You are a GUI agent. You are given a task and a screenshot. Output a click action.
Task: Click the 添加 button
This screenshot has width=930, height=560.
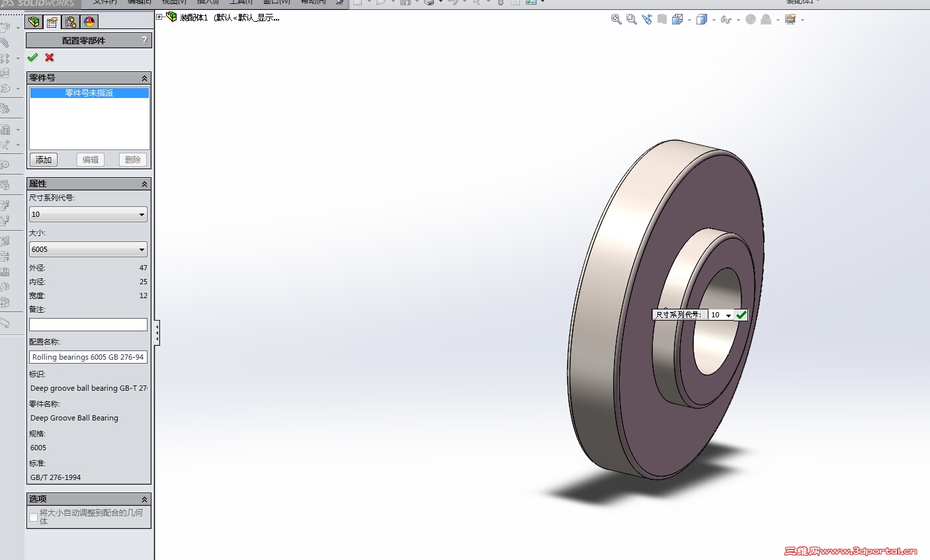[44, 160]
